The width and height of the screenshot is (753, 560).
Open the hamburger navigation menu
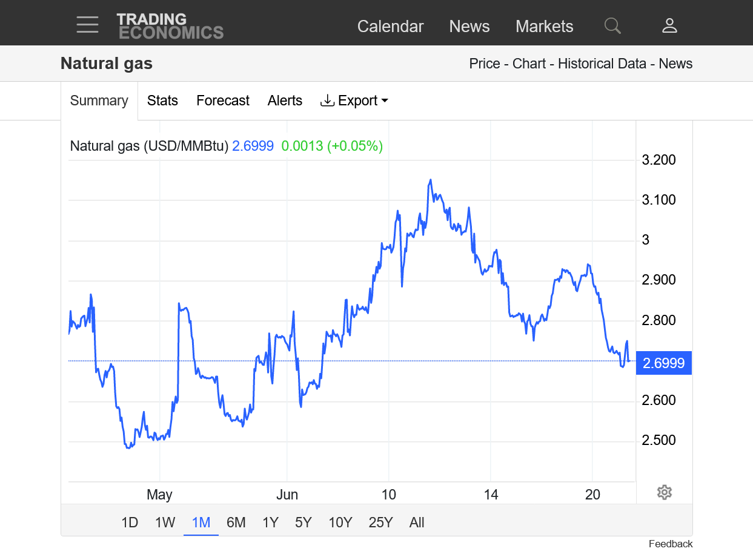pyautogui.click(x=87, y=25)
